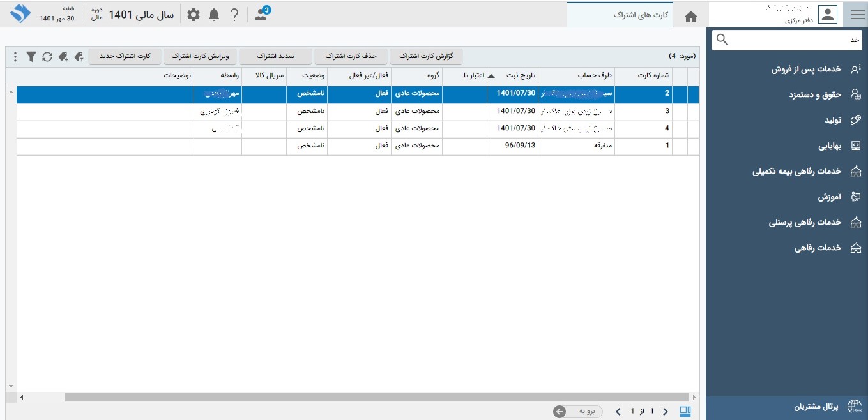Open the hamburger menu in top-right corner
This screenshot has height=420, width=868.
click(856, 15)
